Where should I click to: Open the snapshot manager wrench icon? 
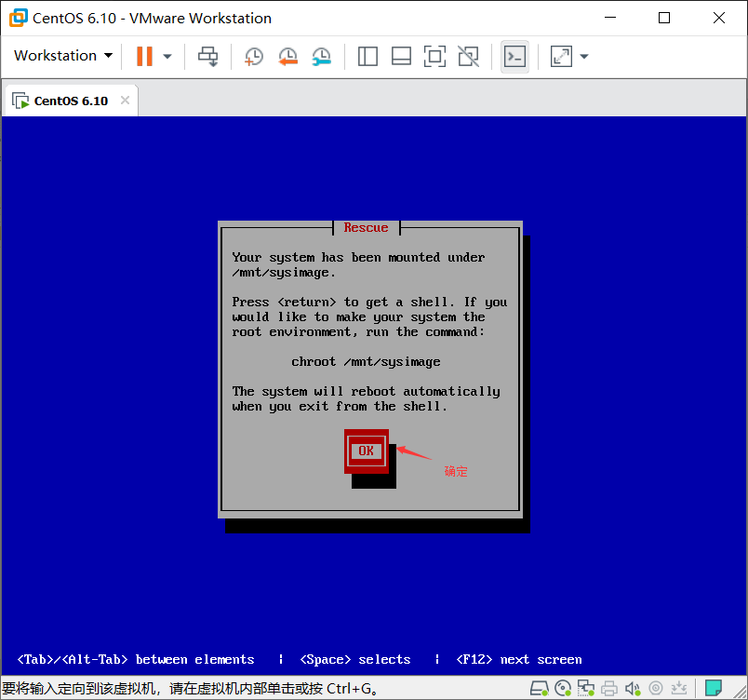(322, 56)
